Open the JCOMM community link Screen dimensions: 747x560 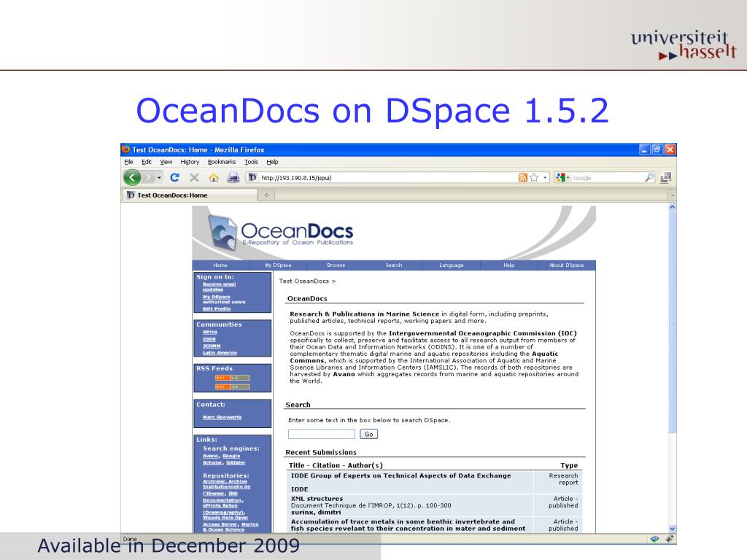pyautogui.click(x=212, y=346)
